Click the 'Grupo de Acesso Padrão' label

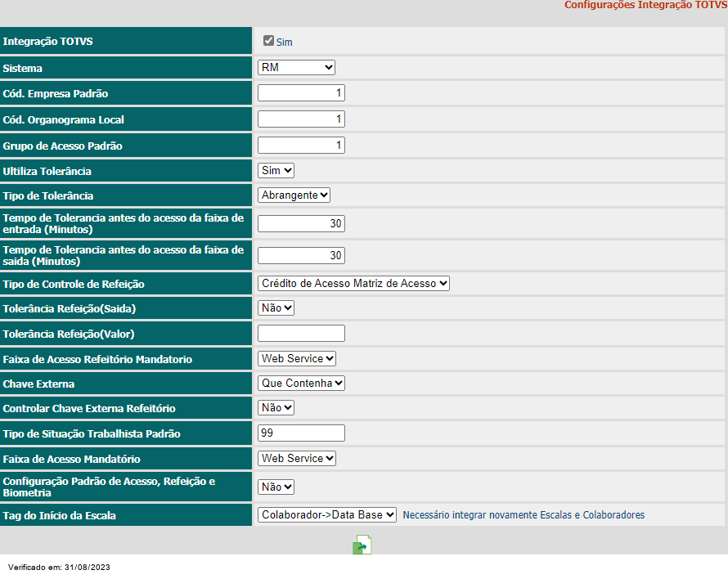(63, 146)
